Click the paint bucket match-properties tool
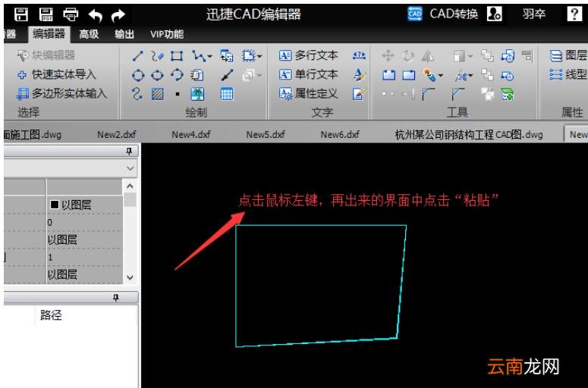The image size is (588, 388). tap(429, 75)
